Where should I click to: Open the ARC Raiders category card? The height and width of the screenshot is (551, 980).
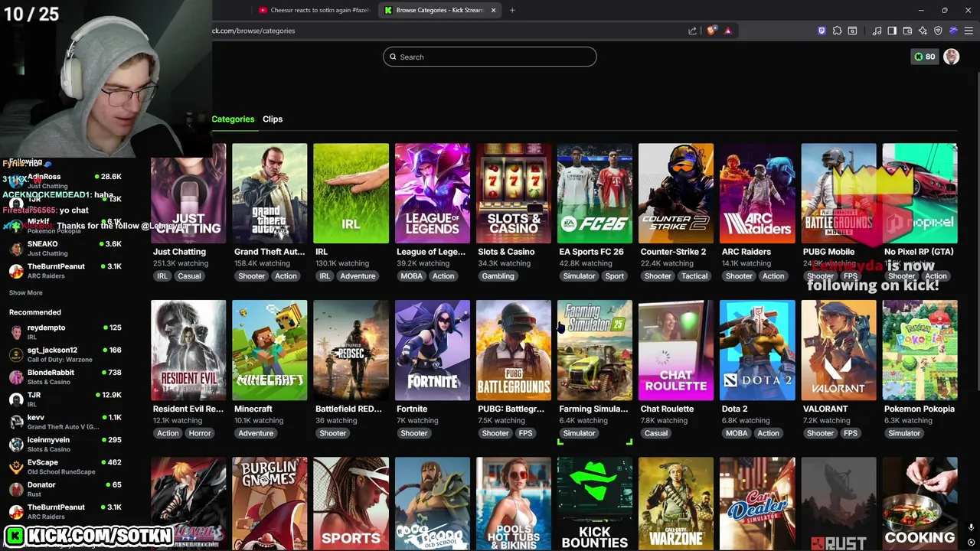click(757, 194)
